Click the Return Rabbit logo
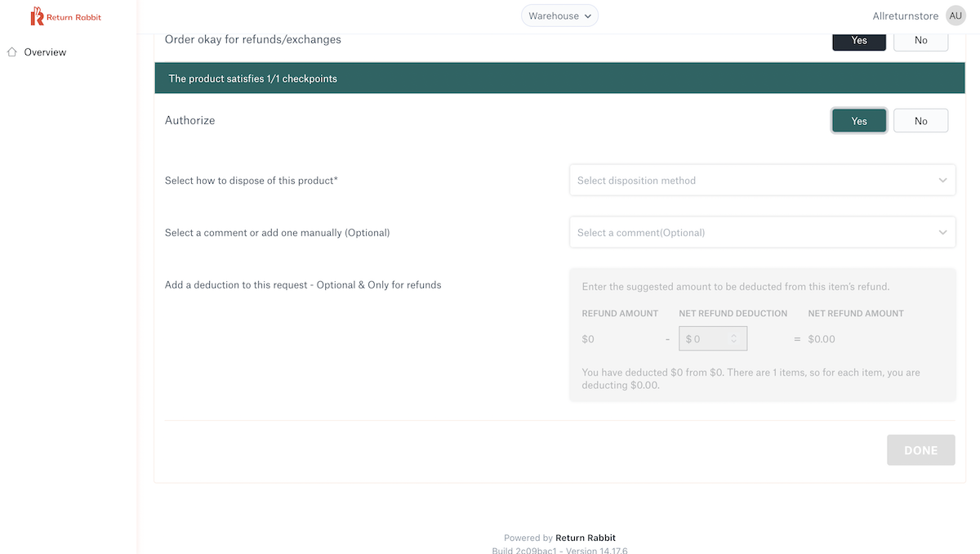Image resolution: width=980 pixels, height=554 pixels. [x=66, y=16]
